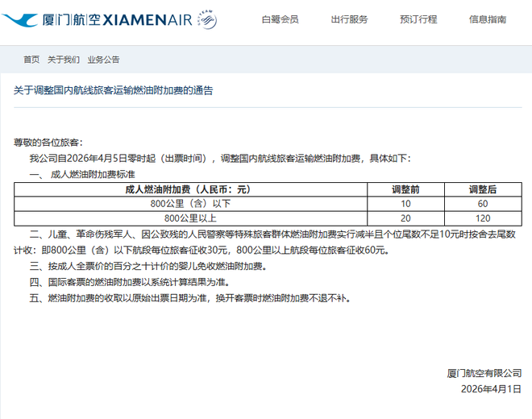Viewport: 532px width, 419px height.
Task: Click the 成人燃油附加费 table header cell
Action: click(189, 190)
